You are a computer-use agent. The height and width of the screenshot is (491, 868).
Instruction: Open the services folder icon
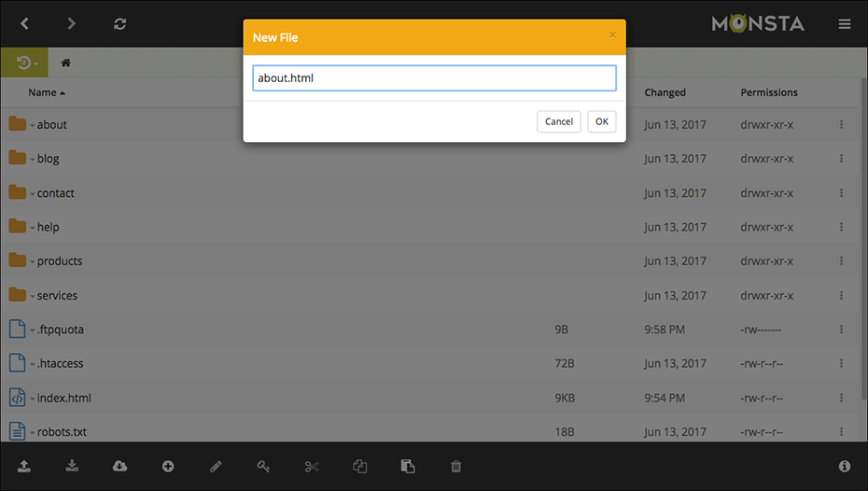(17, 294)
